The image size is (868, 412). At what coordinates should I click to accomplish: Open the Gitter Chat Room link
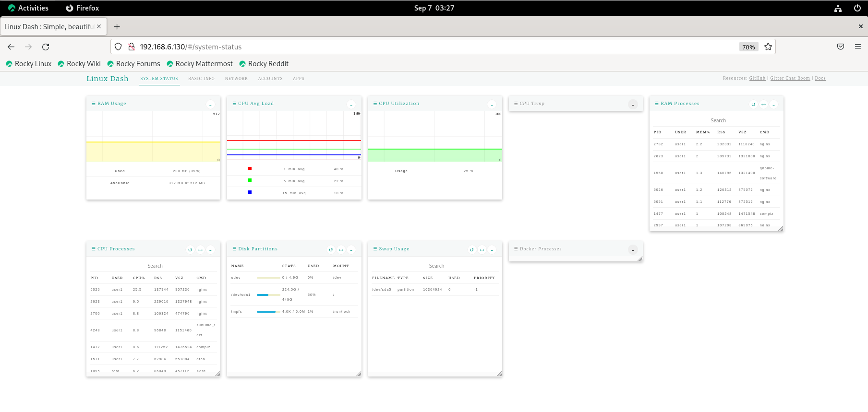coord(790,78)
